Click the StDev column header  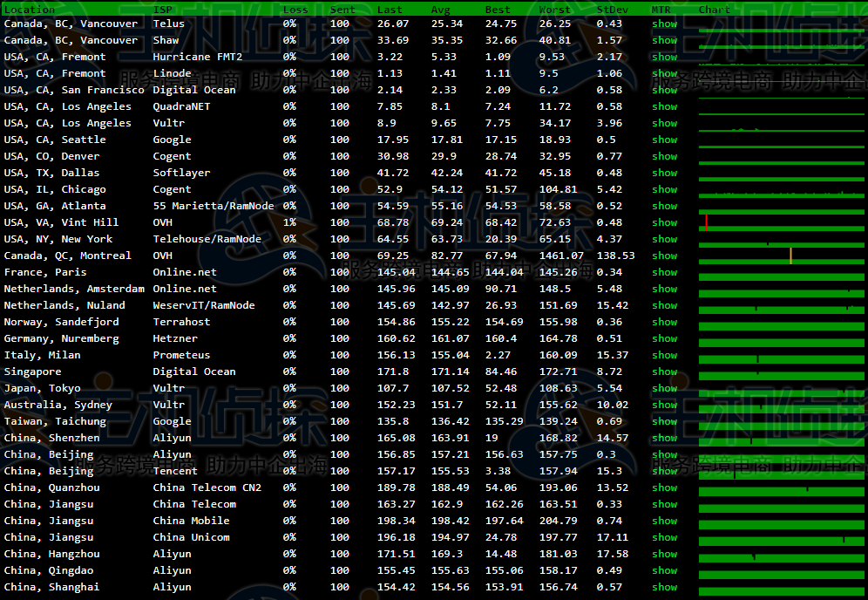[x=613, y=10]
